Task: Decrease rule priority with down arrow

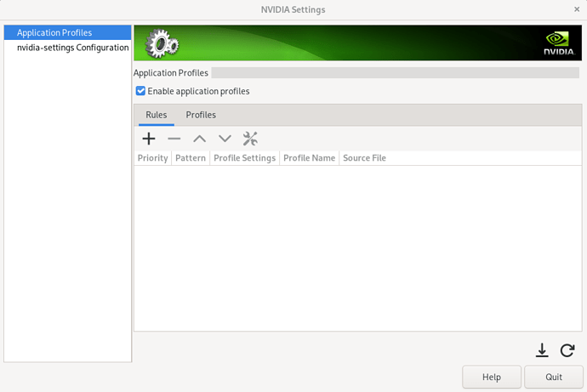Action: click(225, 139)
